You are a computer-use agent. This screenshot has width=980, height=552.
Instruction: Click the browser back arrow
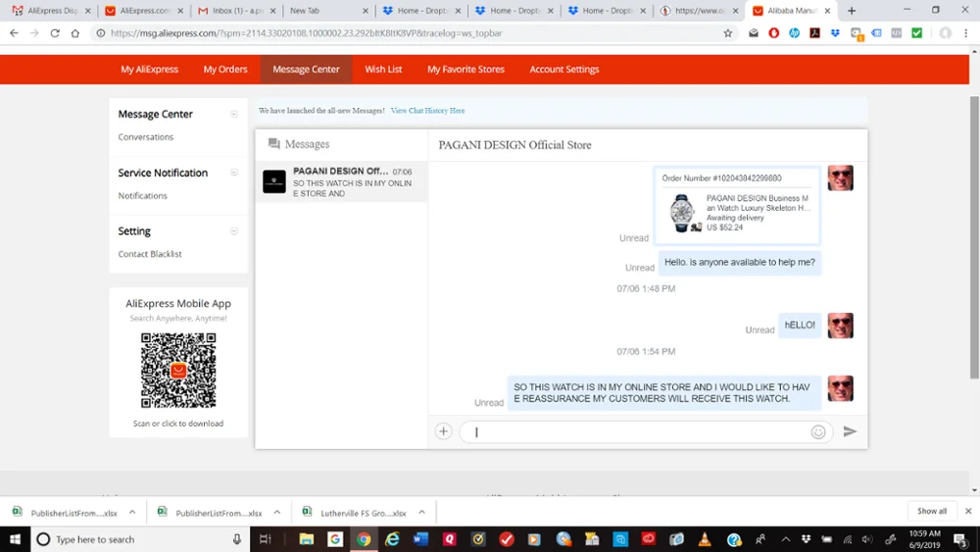point(14,33)
